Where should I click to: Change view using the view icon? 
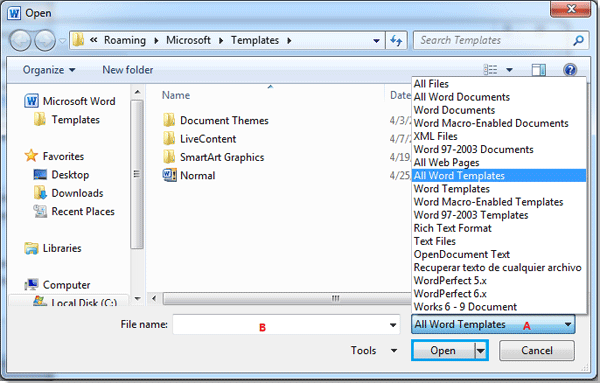click(x=490, y=70)
